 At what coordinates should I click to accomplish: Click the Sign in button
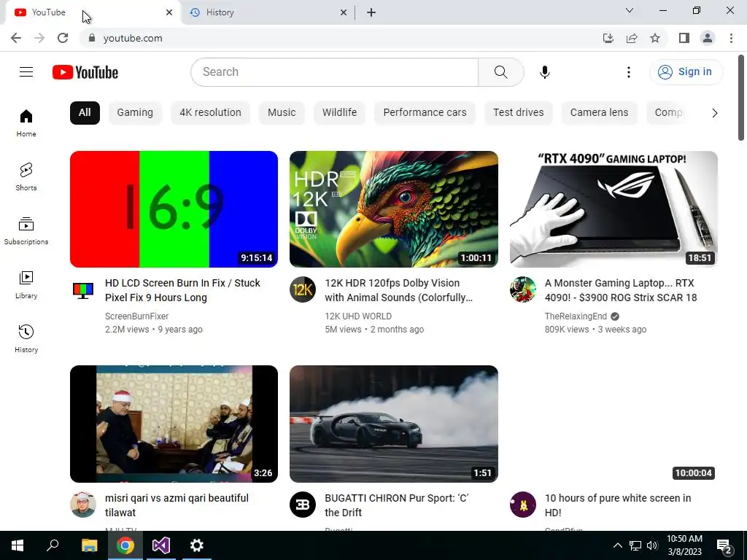click(686, 72)
